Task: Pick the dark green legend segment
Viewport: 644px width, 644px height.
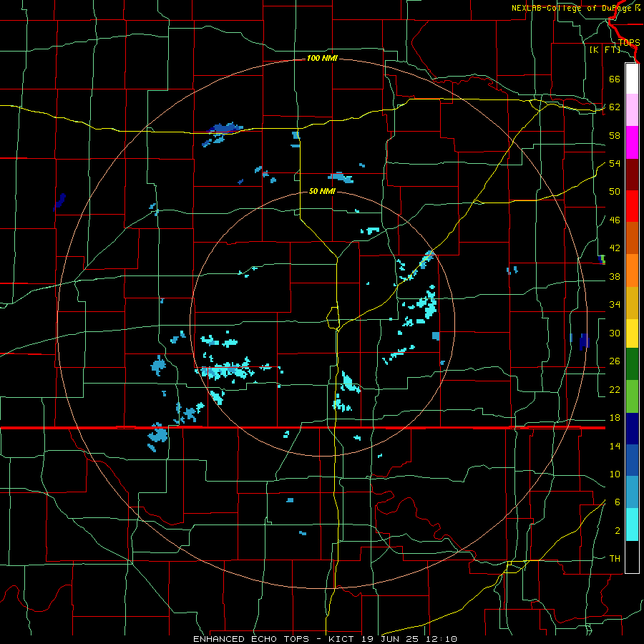Action: point(632,364)
